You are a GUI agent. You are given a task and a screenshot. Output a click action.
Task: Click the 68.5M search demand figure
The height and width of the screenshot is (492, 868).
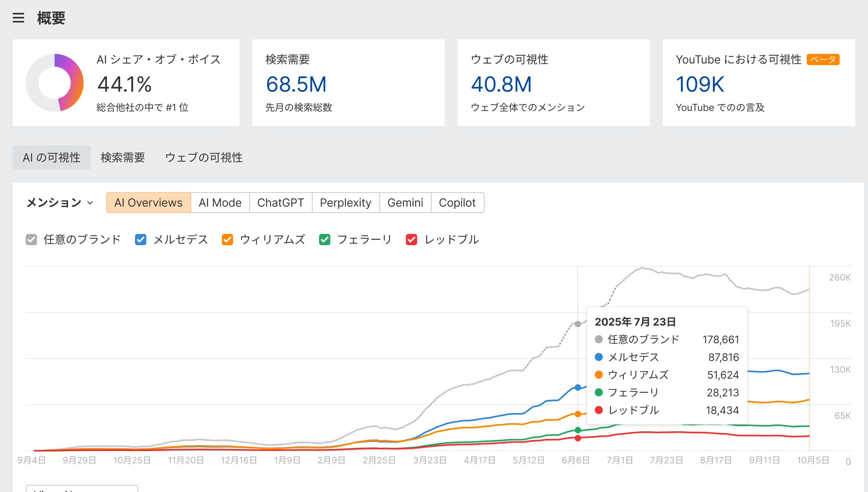[x=296, y=84]
